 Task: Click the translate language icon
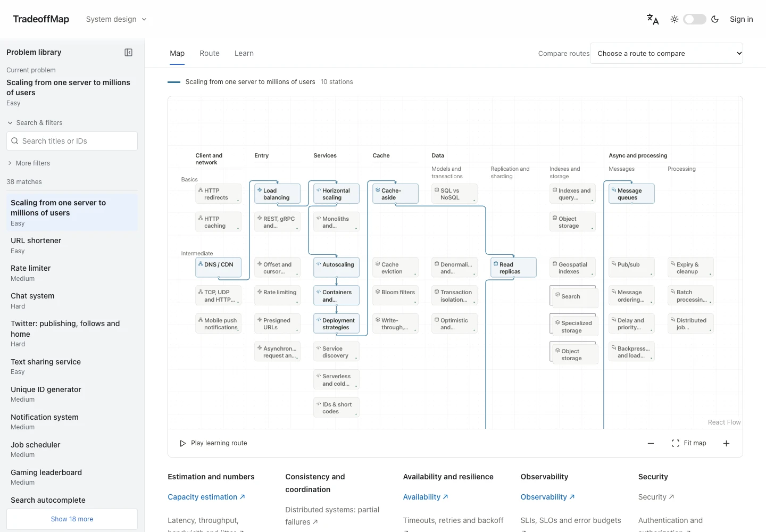(653, 19)
